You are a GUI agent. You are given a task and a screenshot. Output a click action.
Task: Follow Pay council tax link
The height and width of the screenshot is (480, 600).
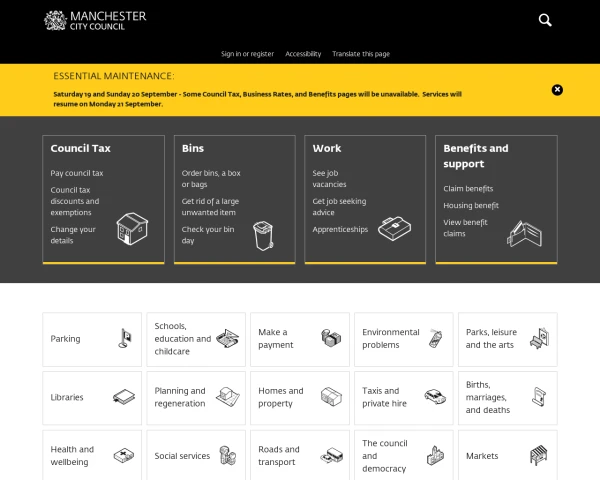[x=77, y=173]
